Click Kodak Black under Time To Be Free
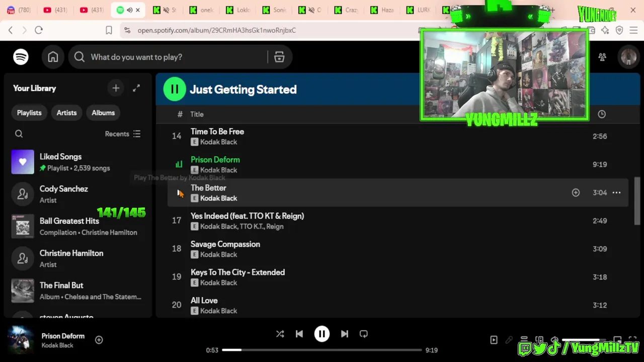This screenshot has width=644, height=362. [218, 142]
